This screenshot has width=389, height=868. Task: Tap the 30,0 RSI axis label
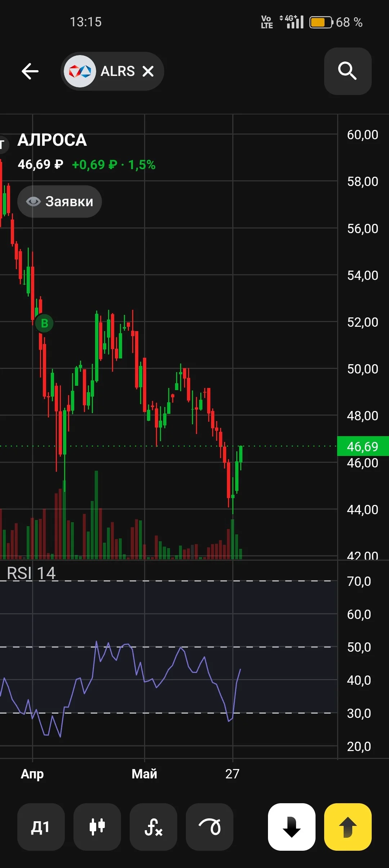coord(359,714)
